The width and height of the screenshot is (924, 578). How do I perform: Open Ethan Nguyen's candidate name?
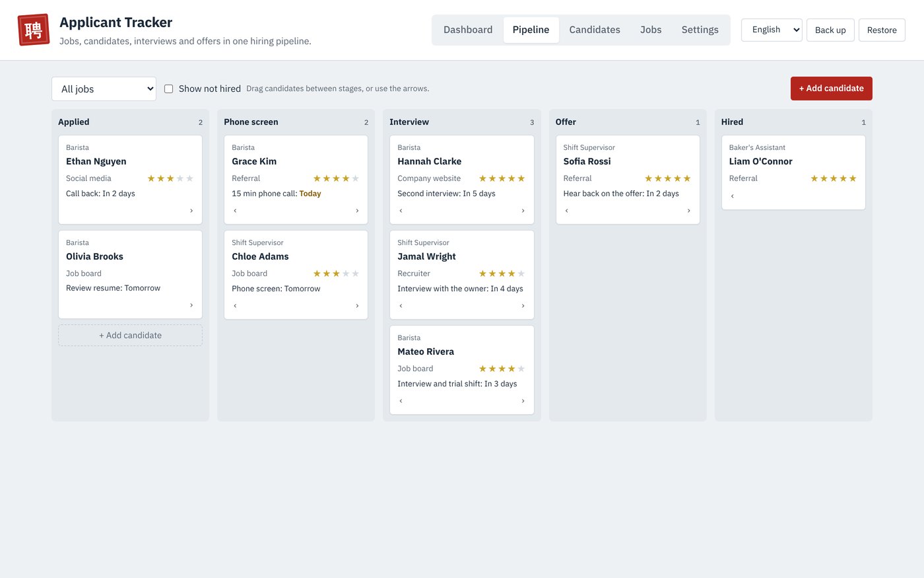(96, 161)
